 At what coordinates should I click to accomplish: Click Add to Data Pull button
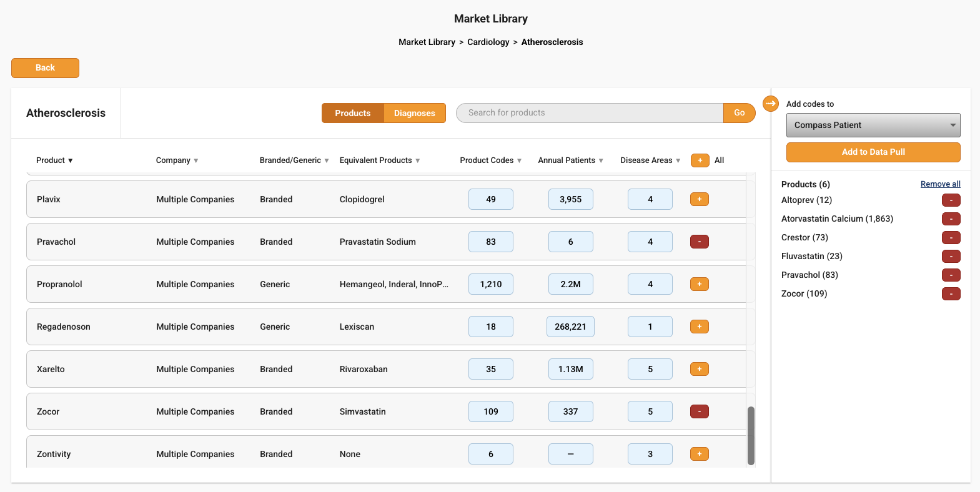point(873,152)
